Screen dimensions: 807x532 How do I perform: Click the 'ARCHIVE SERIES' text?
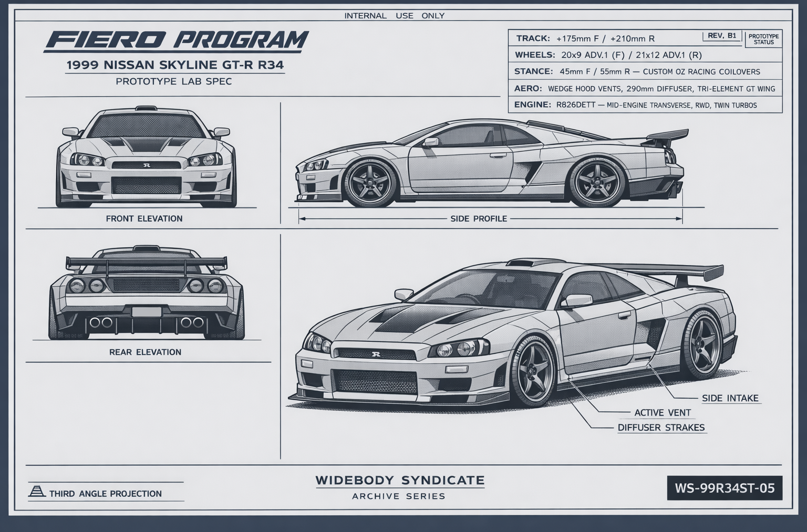click(x=399, y=496)
